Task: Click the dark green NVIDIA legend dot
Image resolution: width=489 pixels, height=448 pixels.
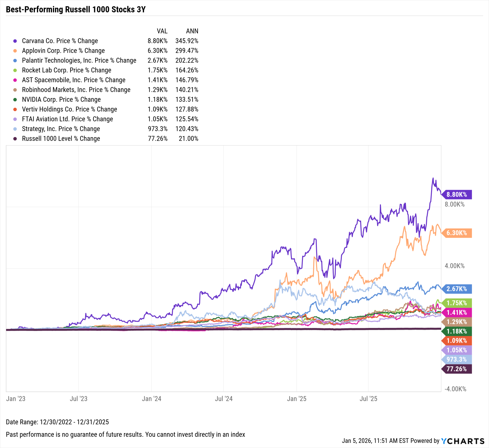Action: pos(15,100)
